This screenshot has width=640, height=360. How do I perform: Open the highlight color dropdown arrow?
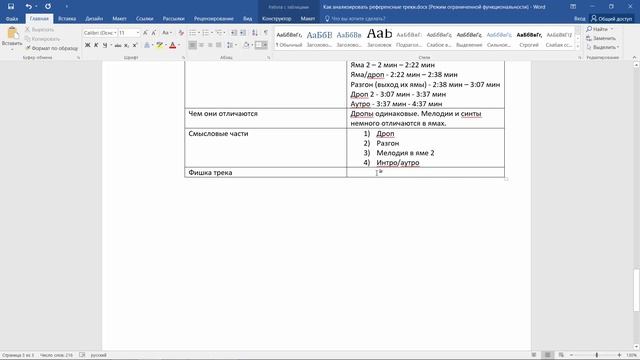[x=166, y=45]
